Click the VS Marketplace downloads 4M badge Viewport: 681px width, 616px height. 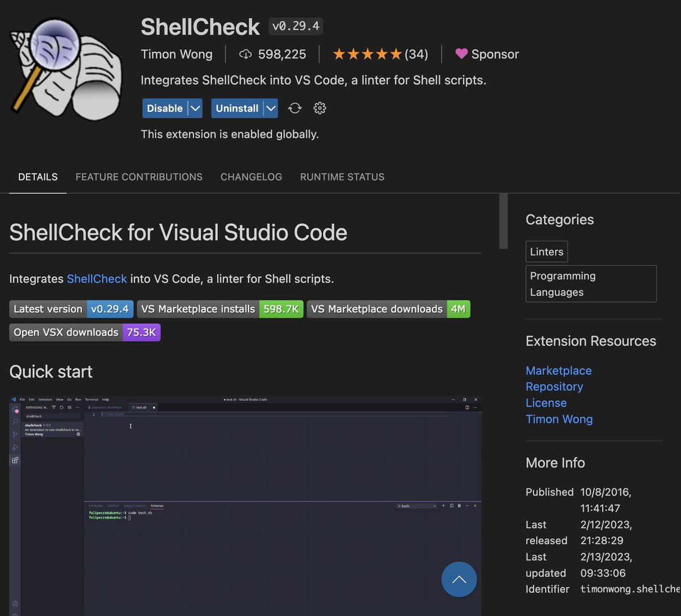coord(389,309)
